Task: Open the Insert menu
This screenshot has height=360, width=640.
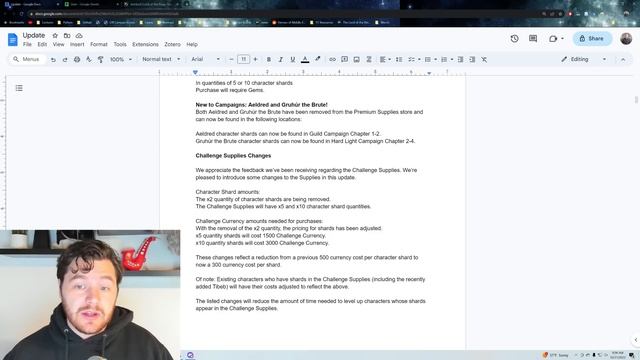Action: click(77, 44)
